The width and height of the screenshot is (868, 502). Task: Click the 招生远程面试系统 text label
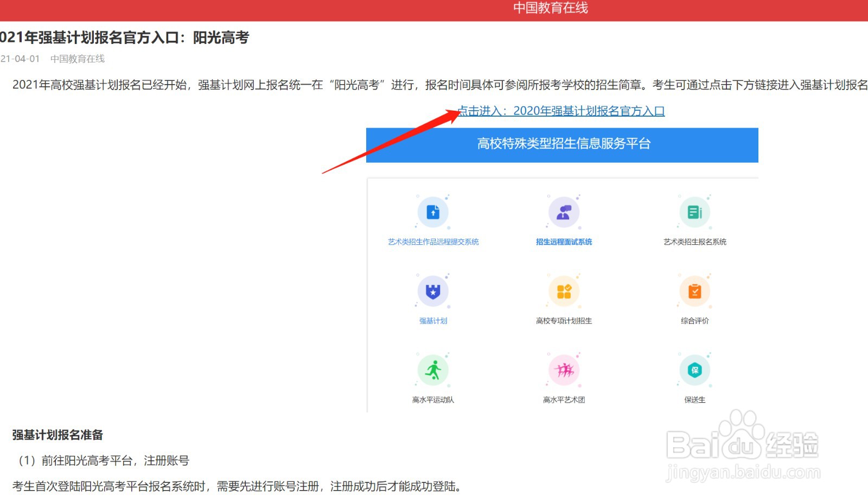click(564, 242)
